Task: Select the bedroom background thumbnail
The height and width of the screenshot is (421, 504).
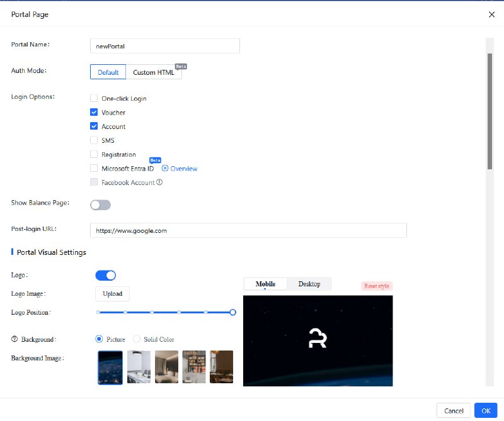Action: point(166,367)
